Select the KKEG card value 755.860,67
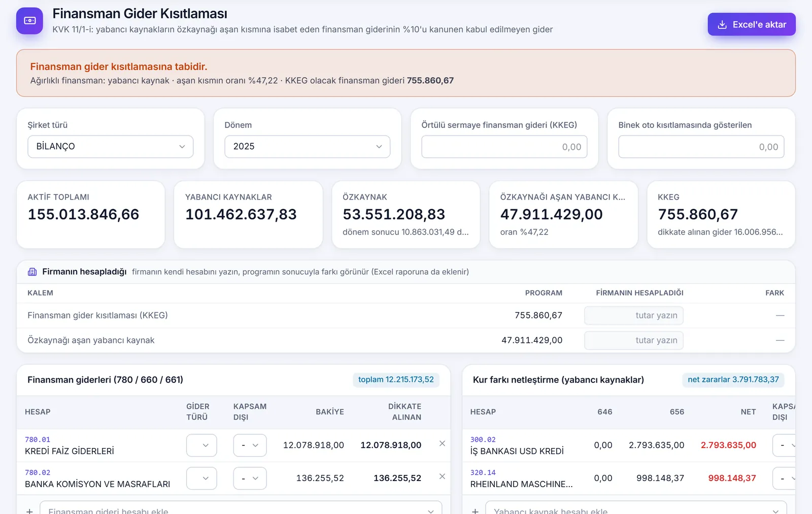Image resolution: width=812 pixels, height=514 pixels. 698,214
